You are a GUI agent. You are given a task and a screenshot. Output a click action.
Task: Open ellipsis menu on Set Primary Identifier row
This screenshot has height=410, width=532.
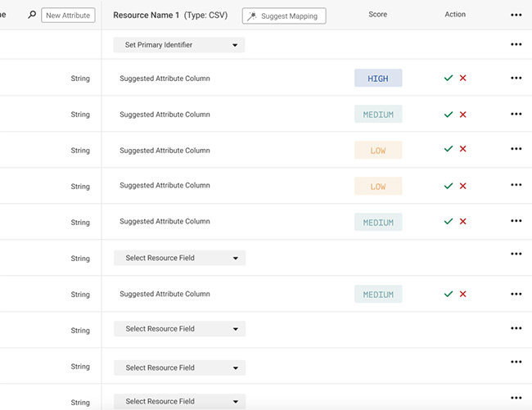(x=516, y=44)
